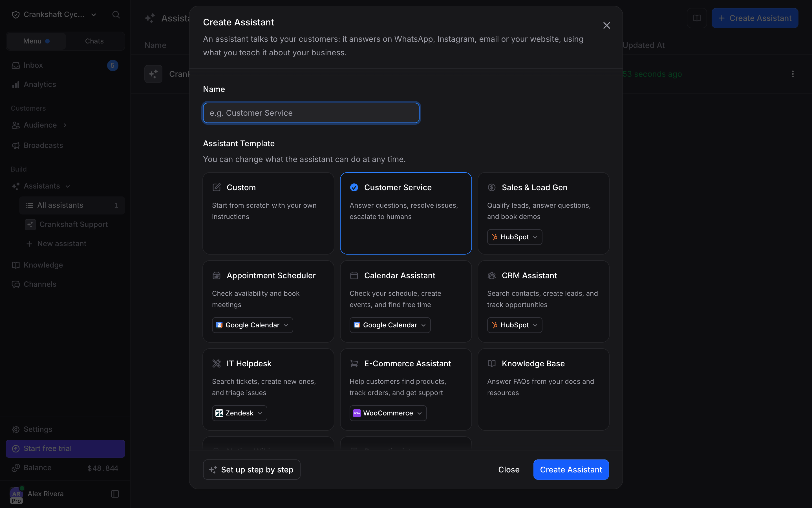Screen dimensions: 812x508
Task: Click the Balance coins icon
Action: point(16,468)
